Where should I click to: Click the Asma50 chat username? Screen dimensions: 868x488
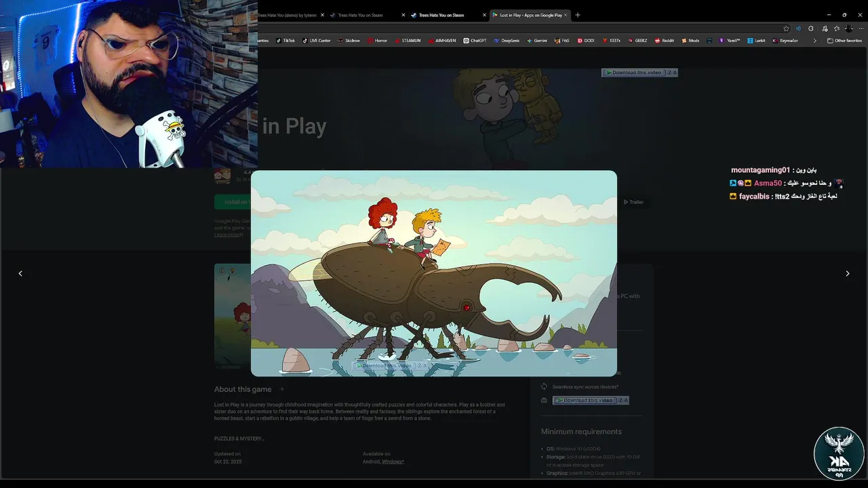(x=768, y=184)
